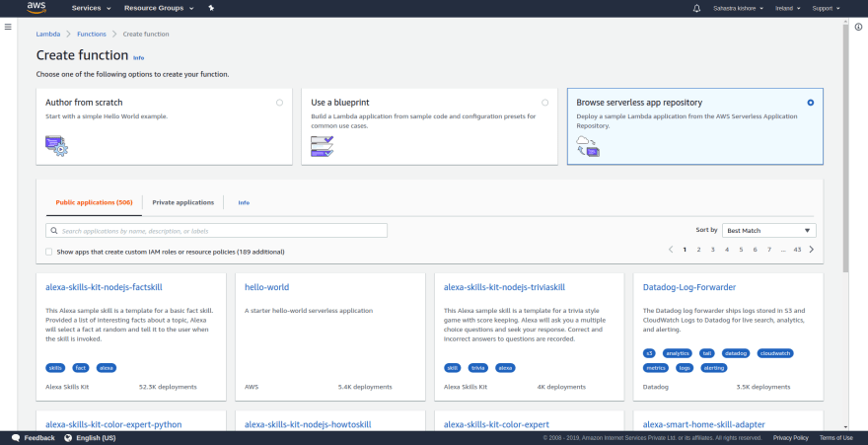This screenshot has width=868, height=445.
Task: Click the Feedback footer button
Action: (x=34, y=438)
